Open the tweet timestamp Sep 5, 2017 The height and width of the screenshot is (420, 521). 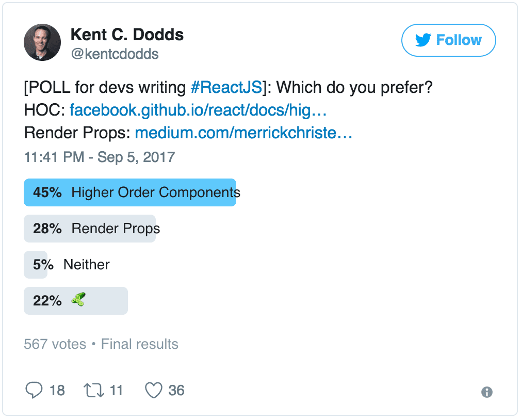100,157
